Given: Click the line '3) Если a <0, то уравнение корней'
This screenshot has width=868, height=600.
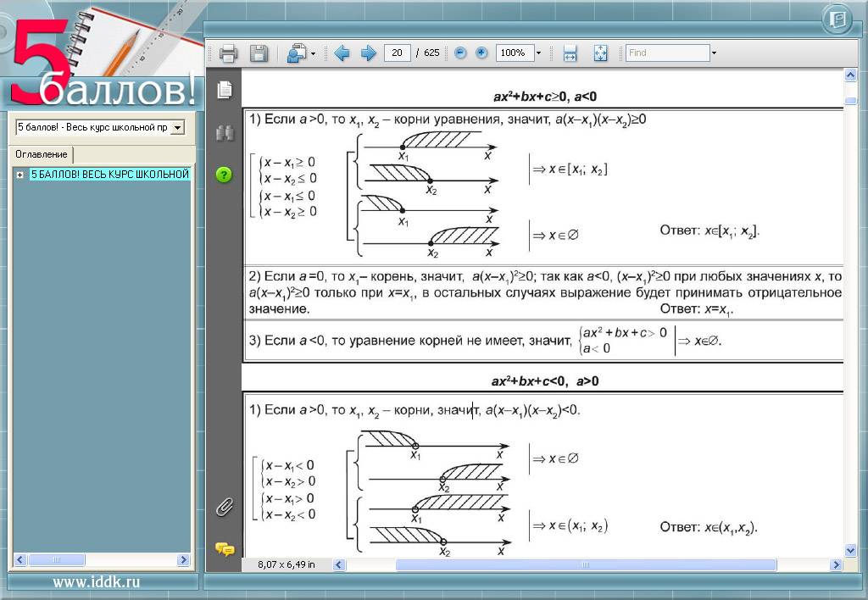Looking at the screenshot, I should (x=409, y=341).
